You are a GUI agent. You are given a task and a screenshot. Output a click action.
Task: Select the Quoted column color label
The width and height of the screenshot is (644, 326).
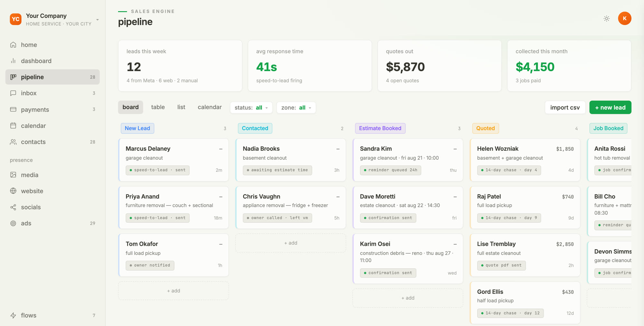coord(486,128)
